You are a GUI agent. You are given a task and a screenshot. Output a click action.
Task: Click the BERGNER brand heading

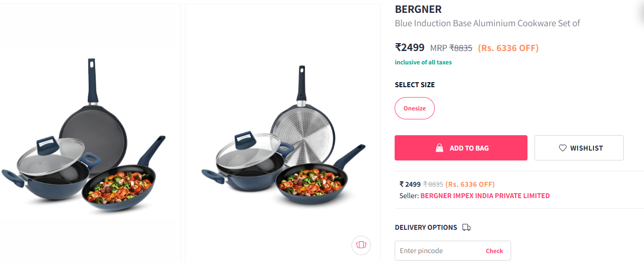pyautogui.click(x=418, y=9)
